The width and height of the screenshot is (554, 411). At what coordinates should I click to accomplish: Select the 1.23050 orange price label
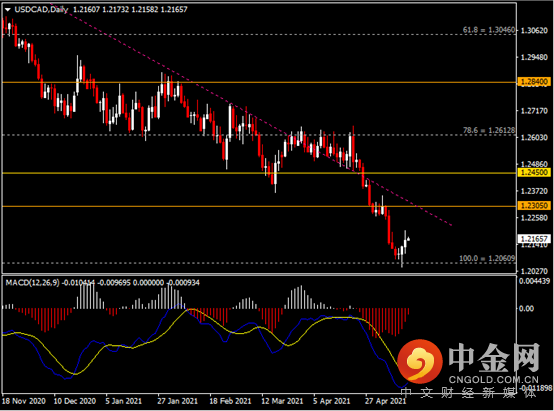point(534,206)
